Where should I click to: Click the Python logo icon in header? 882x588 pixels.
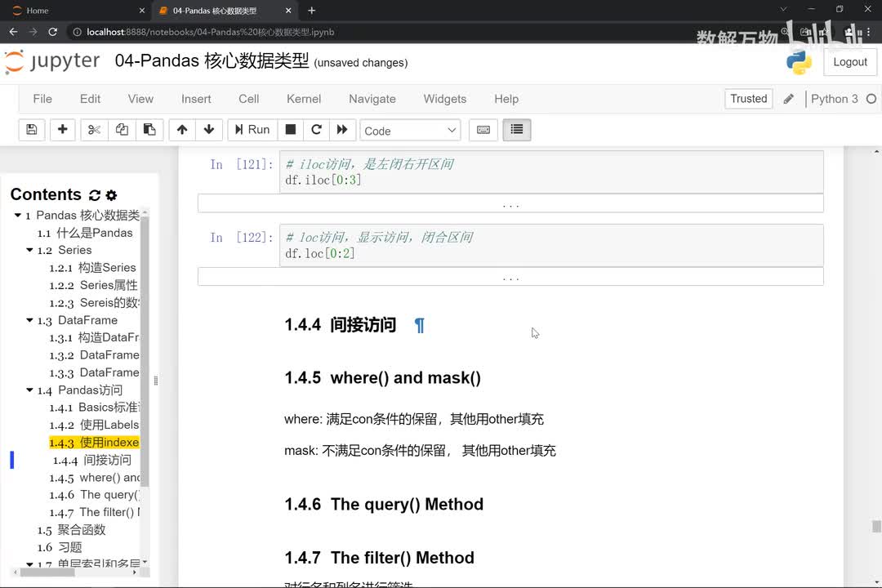click(x=799, y=62)
